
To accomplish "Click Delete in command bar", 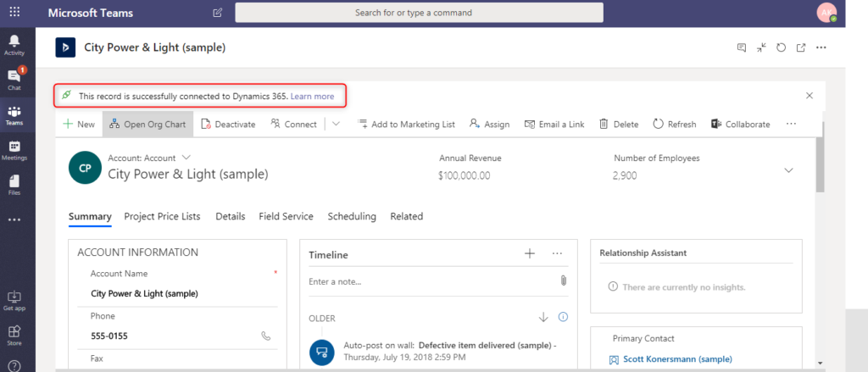I will click(619, 124).
